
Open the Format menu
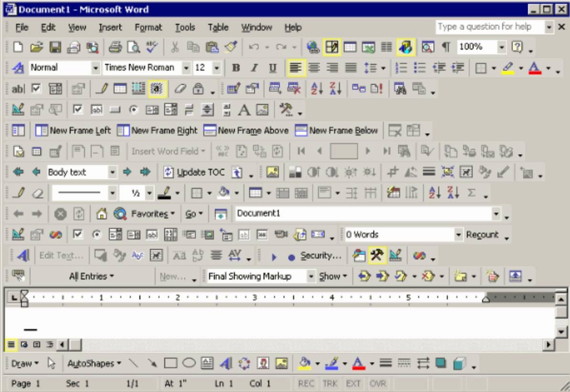[x=148, y=27]
